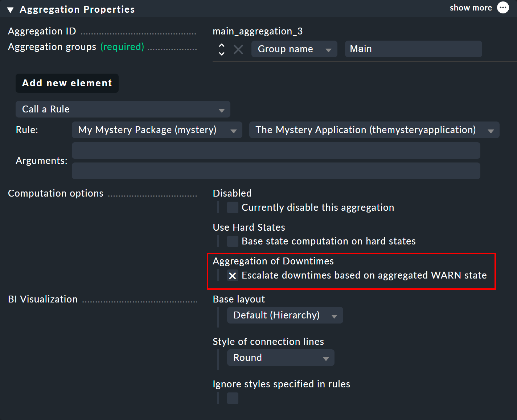Click the second Arguments input field
Screen dimensions: 517x420
point(276,171)
